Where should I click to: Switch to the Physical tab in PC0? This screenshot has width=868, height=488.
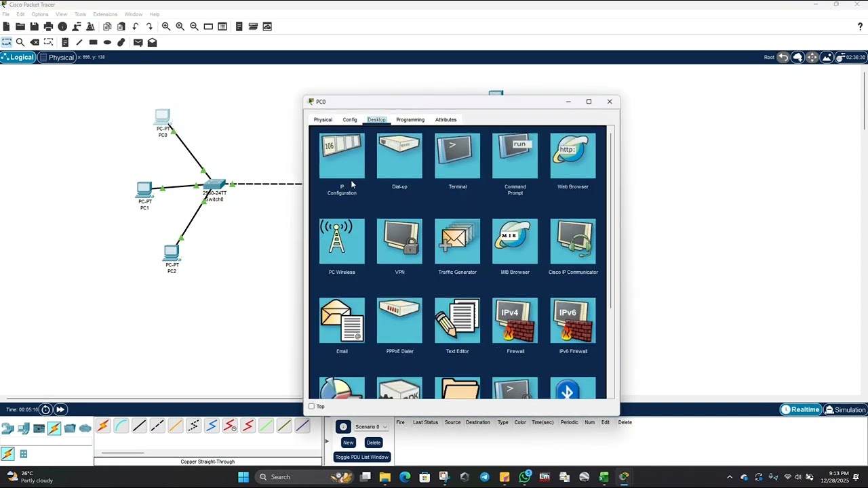click(323, 120)
